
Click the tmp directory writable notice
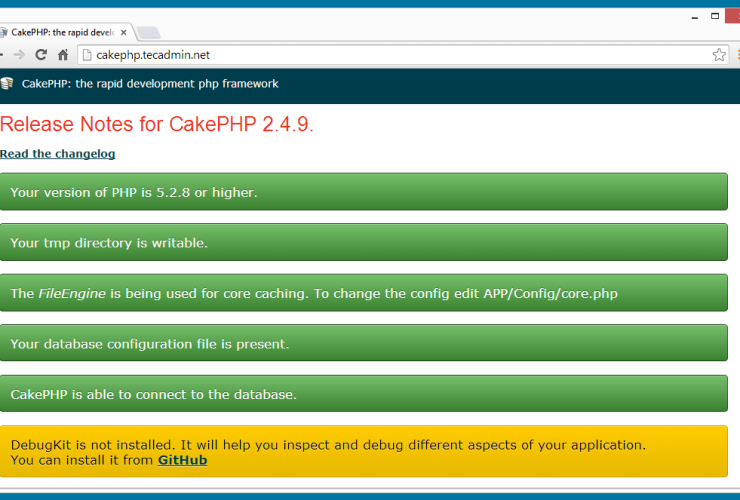[x=364, y=242]
